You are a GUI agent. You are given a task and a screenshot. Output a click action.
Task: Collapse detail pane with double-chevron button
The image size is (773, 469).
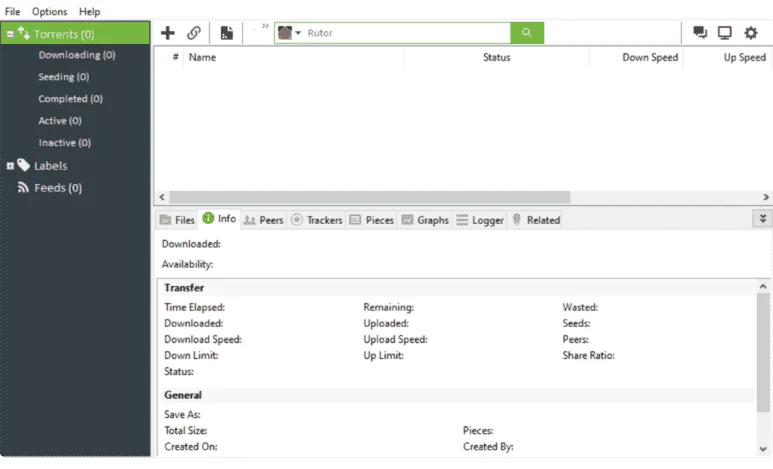pos(762,218)
